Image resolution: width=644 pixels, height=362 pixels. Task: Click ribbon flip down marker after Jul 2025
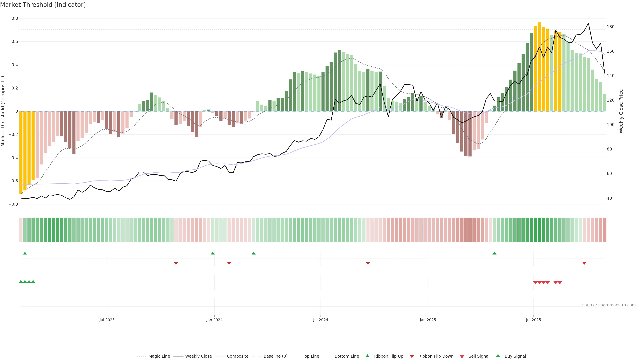click(x=584, y=263)
